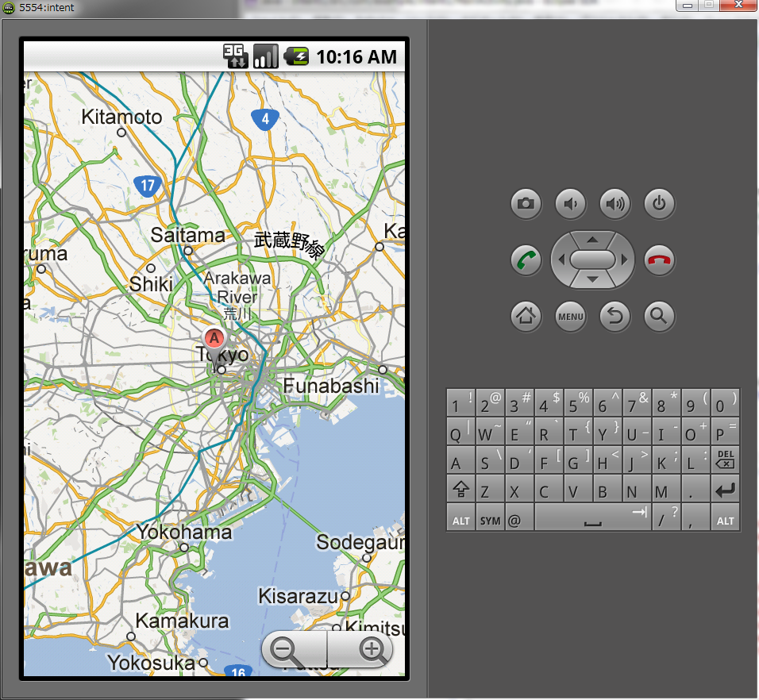Tap the Kamakura label on map

tap(182, 621)
